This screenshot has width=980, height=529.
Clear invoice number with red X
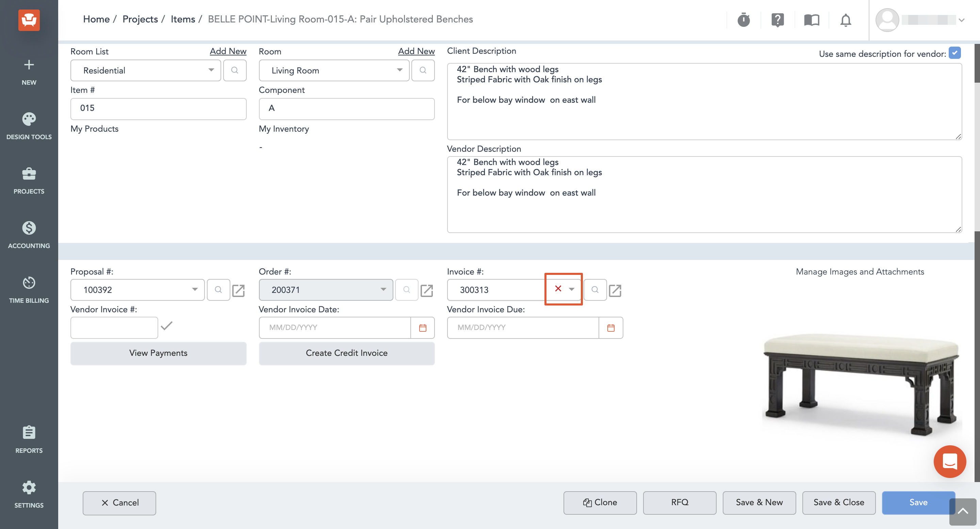pos(558,288)
